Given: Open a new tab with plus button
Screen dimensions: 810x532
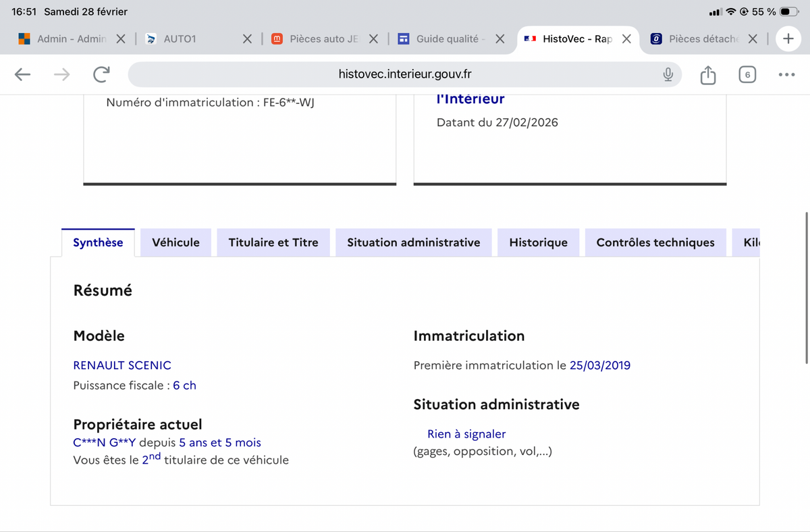Looking at the screenshot, I should pyautogui.click(x=788, y=39).
